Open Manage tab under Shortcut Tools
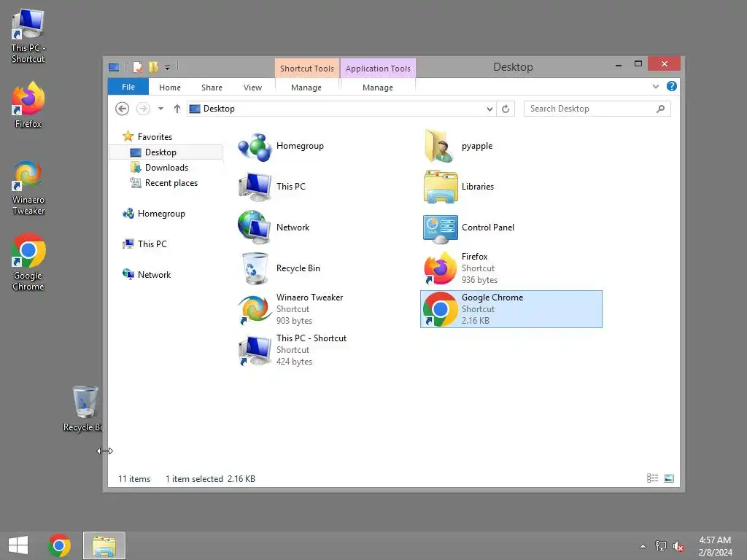Screen dimensions: 747x560 click(x=306, y=87)
